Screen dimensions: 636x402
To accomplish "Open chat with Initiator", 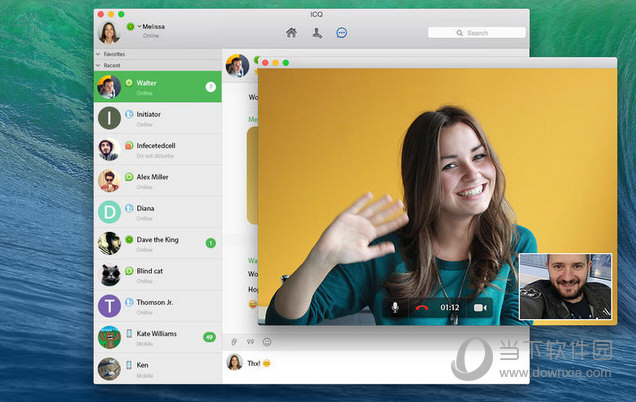I will click(x=158, y=118).
